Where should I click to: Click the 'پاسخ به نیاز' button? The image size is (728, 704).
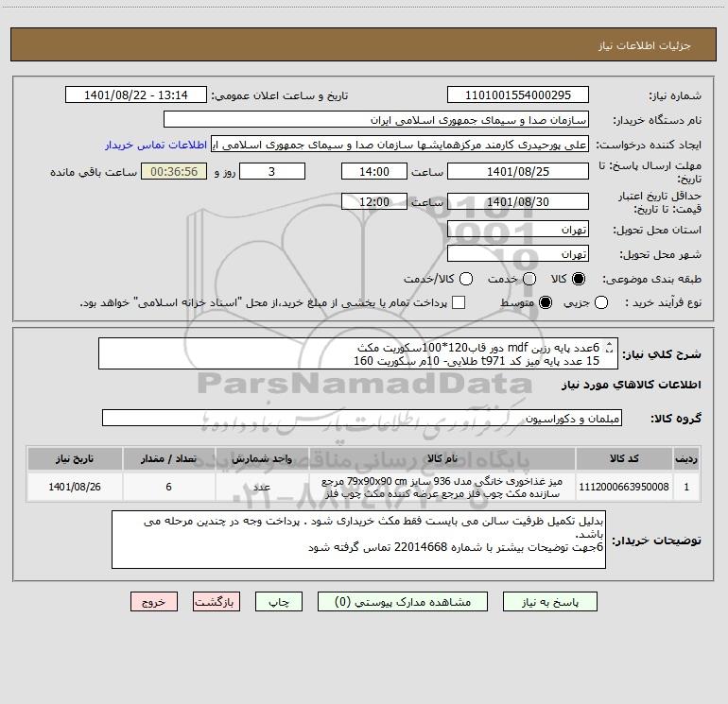point(550,601)
